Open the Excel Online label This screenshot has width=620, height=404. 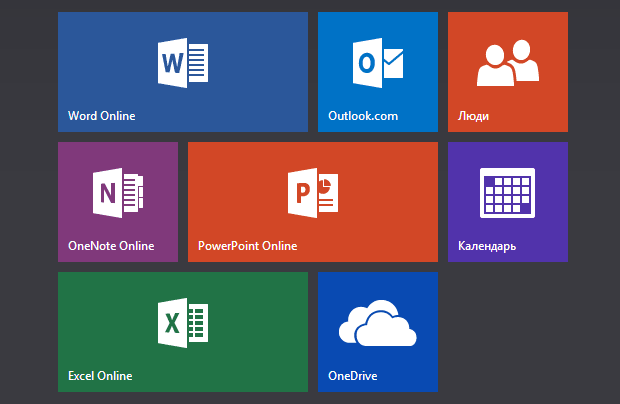click(x=100, y=376)
